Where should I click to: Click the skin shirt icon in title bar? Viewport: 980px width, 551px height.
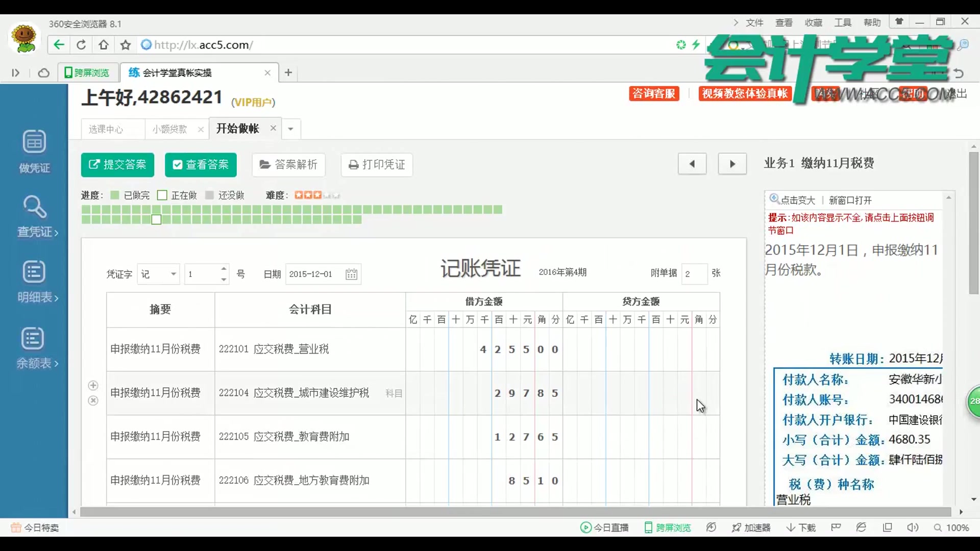(899, 21)
